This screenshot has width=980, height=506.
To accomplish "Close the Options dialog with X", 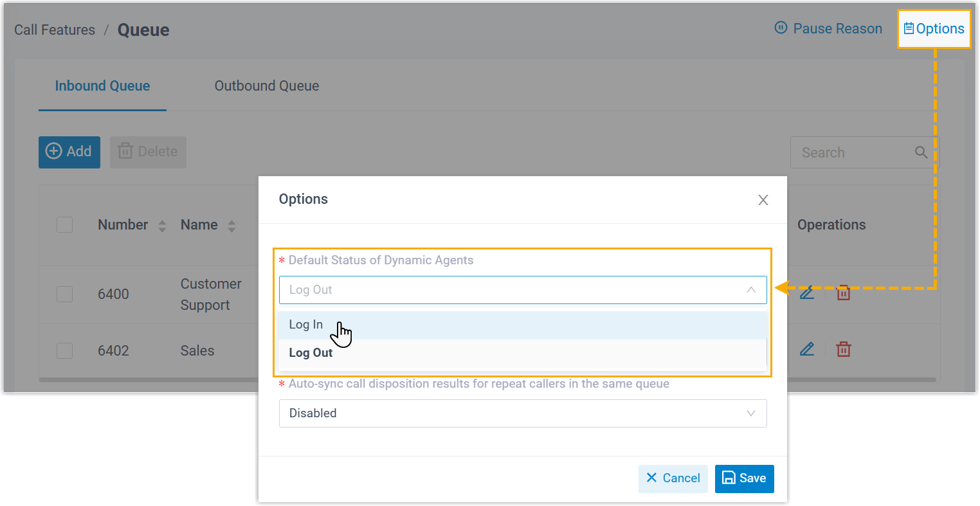I will [x=763, y=200].
